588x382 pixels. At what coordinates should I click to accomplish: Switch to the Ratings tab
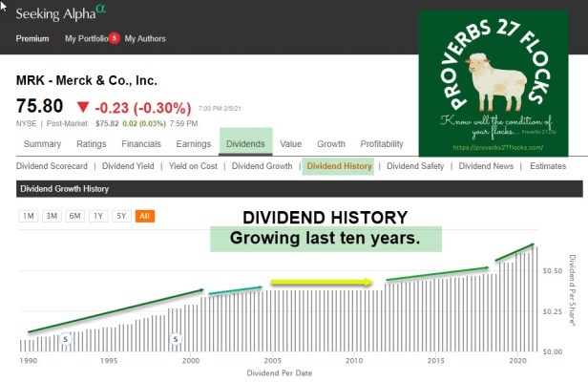click(91, 144)
